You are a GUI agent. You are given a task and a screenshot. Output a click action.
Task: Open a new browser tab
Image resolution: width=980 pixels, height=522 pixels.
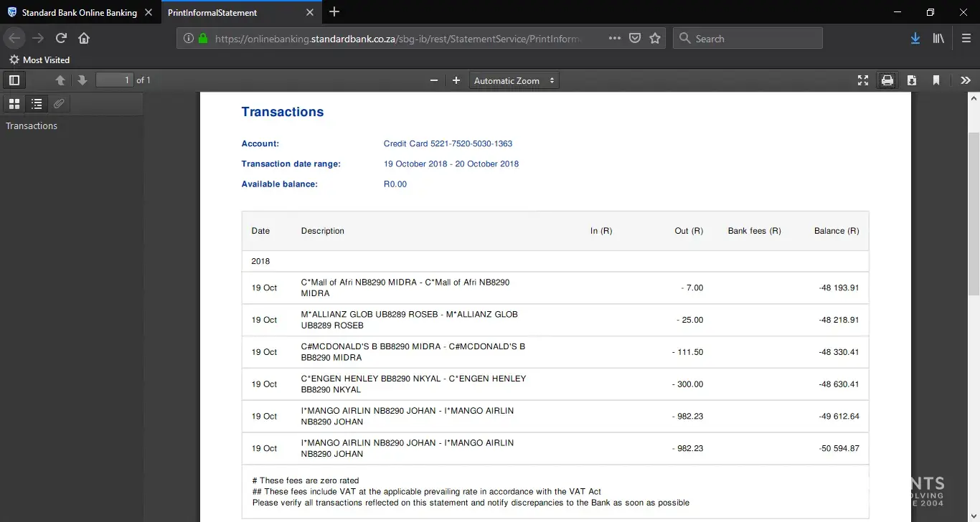coord(334,12)
